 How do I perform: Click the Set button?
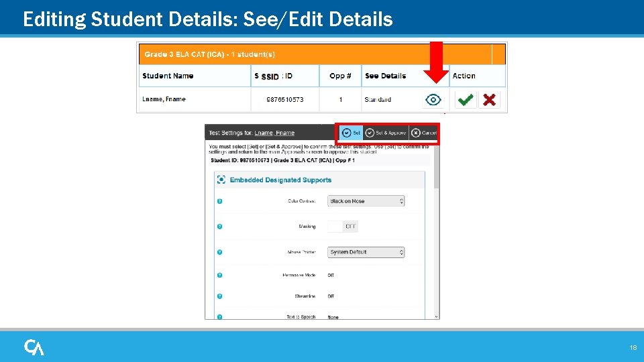coord(351,133)
